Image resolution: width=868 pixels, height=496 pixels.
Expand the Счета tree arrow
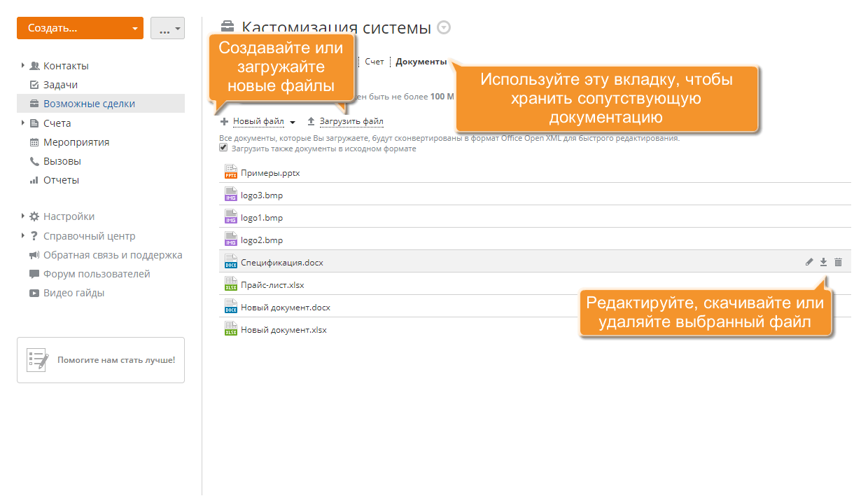coord(23,123)
